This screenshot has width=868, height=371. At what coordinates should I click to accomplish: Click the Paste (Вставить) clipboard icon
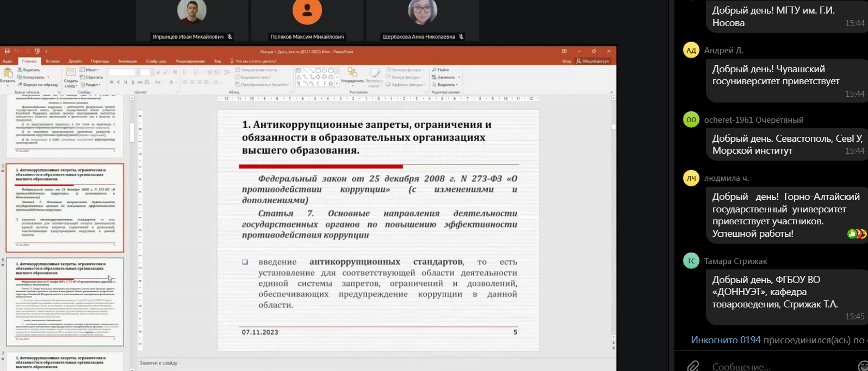(8, 74)
